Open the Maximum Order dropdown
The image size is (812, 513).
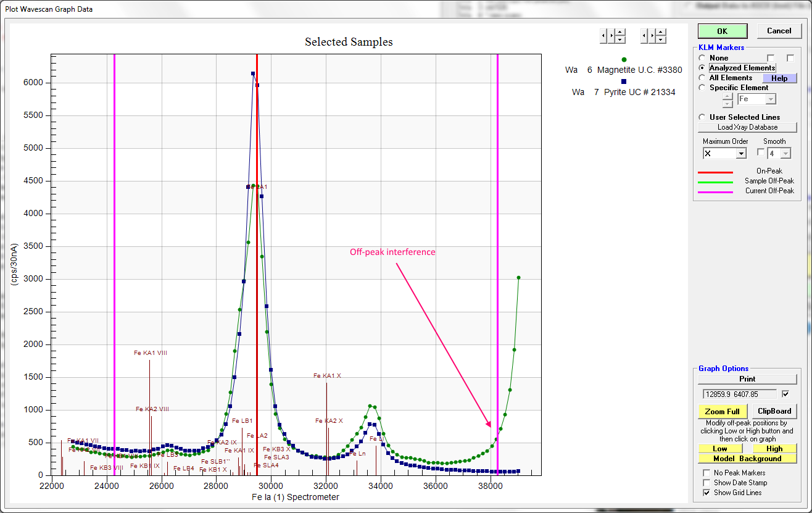[741, 153]
